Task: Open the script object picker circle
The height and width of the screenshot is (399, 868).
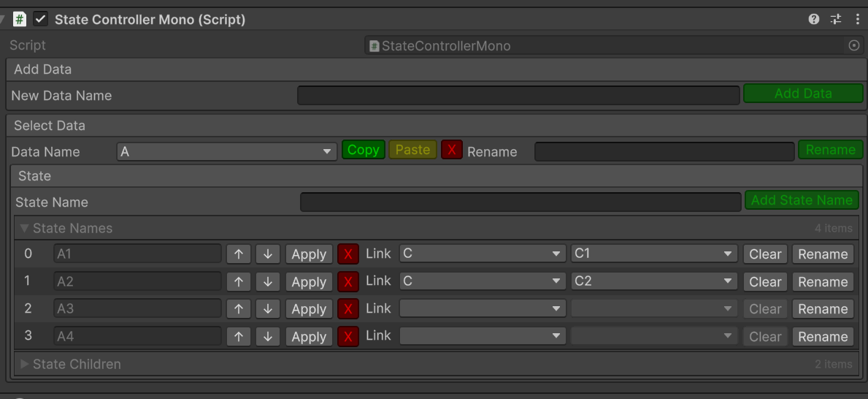Action: coord(854,46)
